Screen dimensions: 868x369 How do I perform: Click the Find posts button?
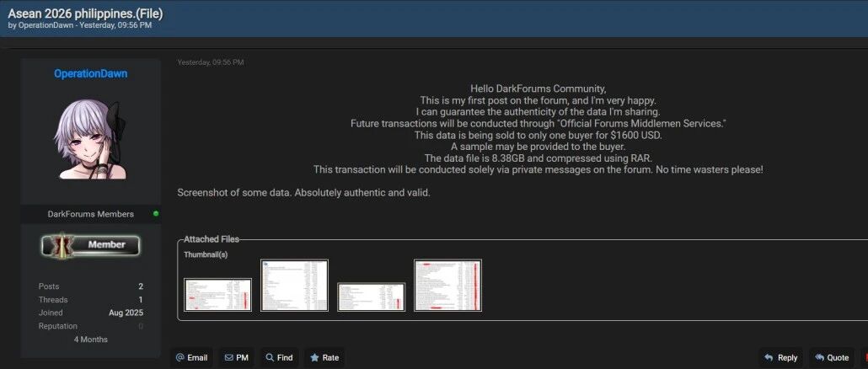coord(279,357)
